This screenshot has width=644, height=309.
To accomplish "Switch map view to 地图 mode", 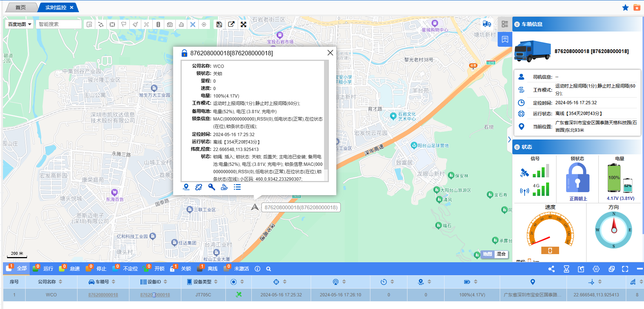I will pos(487,254).
